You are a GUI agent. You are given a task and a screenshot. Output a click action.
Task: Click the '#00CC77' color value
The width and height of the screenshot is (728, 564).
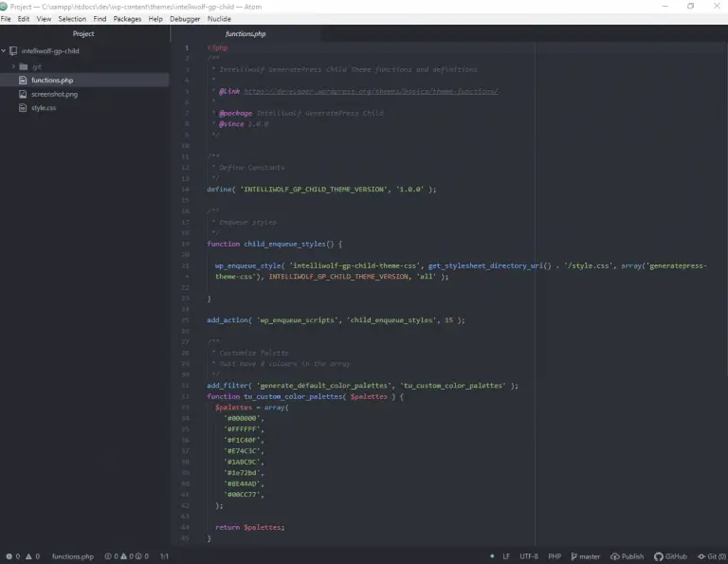(242, 495)
